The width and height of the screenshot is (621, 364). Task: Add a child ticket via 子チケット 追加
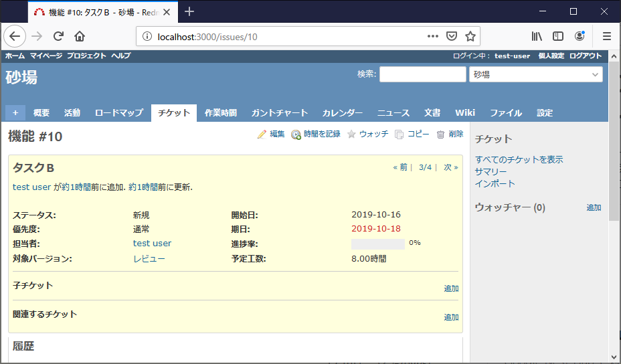[451, 289]
